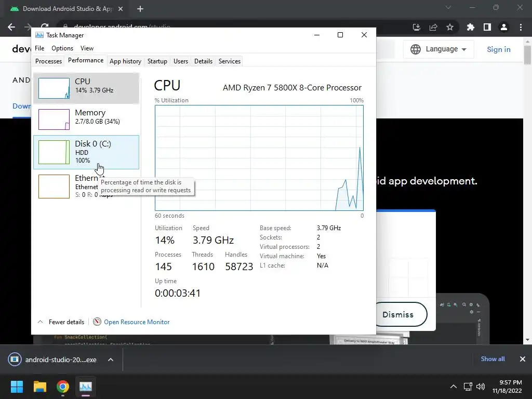This screenshot has width=532, height=399.
Task: Open the Windows Start menu
Action: coord(17,387)
